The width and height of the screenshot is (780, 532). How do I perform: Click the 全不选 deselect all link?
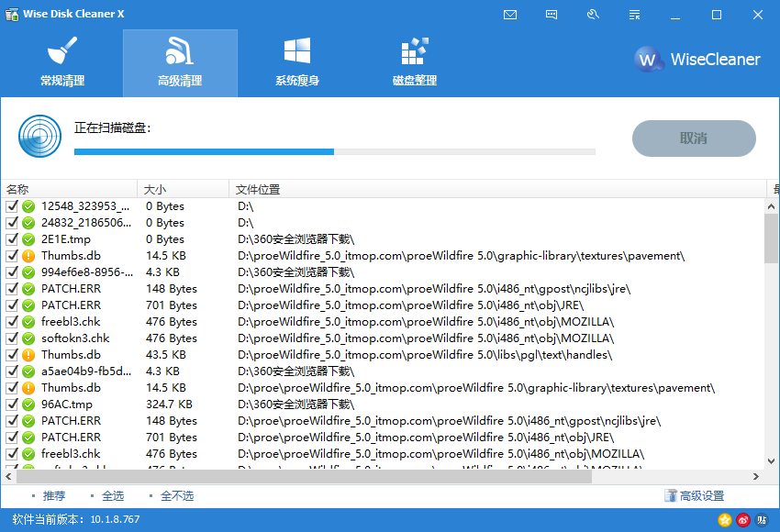pyautogui.click(x=177, y=495)
